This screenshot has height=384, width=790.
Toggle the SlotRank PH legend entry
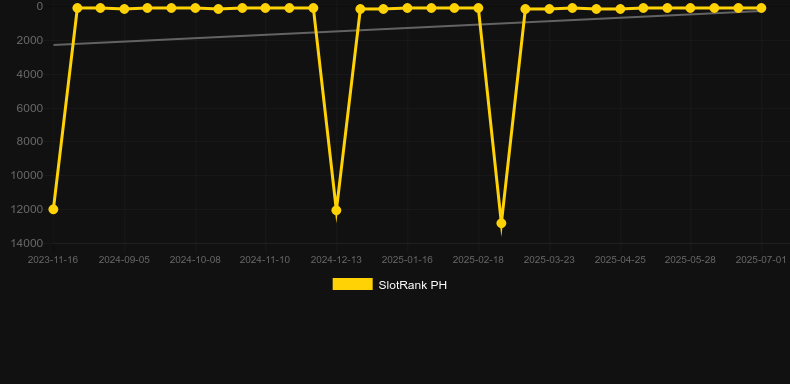[389, 285]
